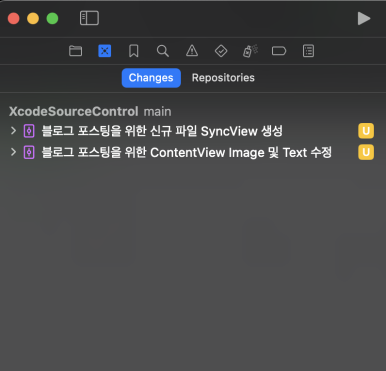Select commit '블로그 포스팅을 위한 신규 파일 SyncView 생성'

coord(162,131)
